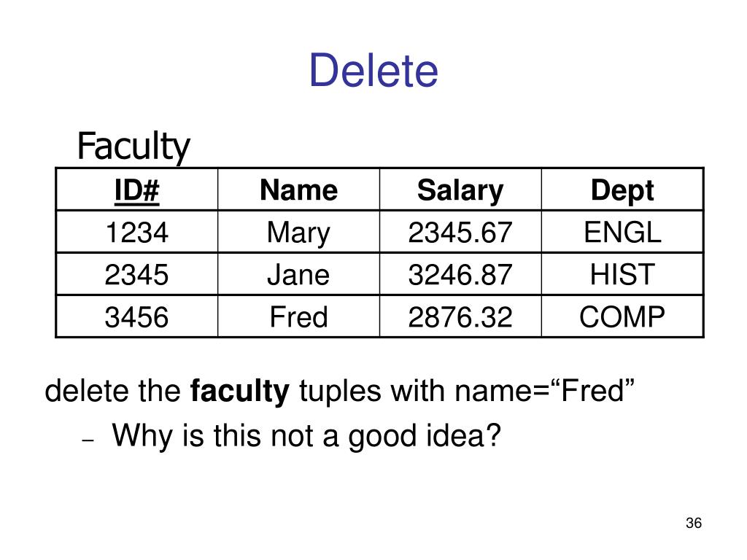Select the ENGL department cell
Screen dimensions: 747x560
[622, 233]
